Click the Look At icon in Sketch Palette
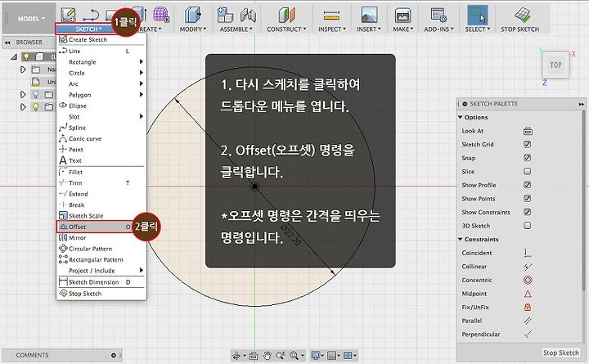Screen dimensions: 589x364 click(x=528, y=131)
